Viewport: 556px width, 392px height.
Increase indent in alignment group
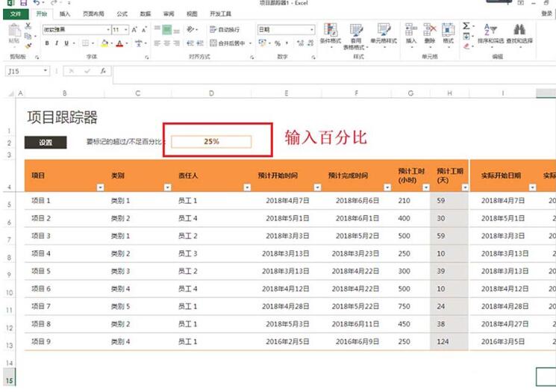(200, 43)
